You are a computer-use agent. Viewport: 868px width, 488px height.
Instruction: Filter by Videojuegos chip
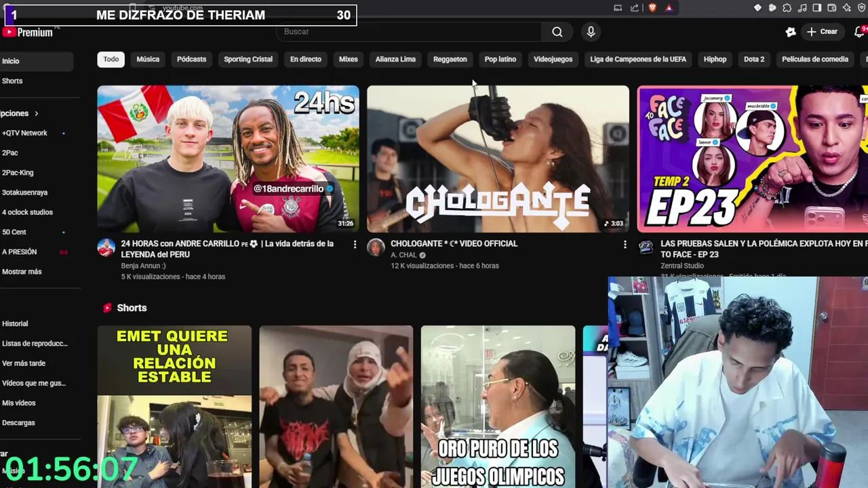point(553,59)
